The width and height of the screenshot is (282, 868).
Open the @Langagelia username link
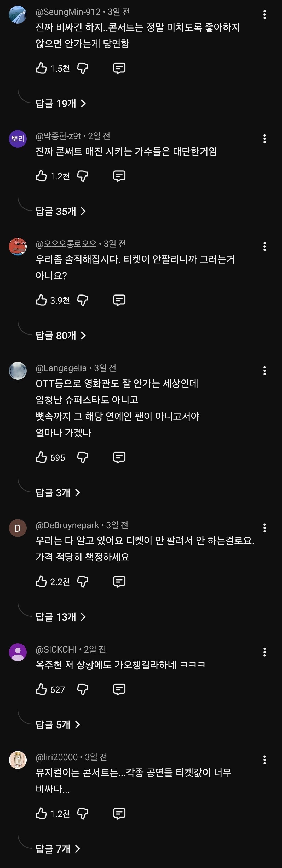(x=61, y=368)
